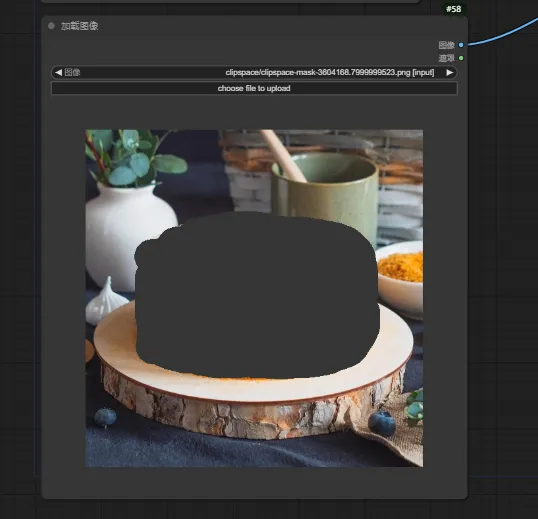Click choose file to upload button
The width and height of the screenshot is (538, 519).
click(254, 88)
